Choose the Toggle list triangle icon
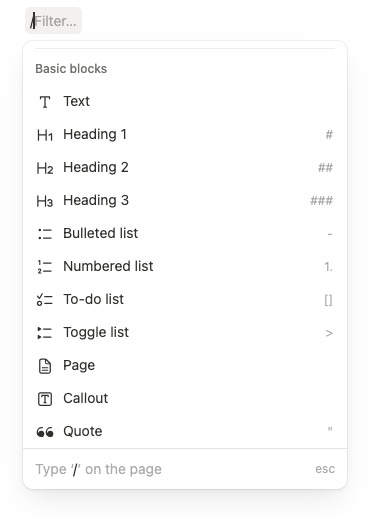The height and width of the screenshot is (518, 372). (x=45, y=333)
